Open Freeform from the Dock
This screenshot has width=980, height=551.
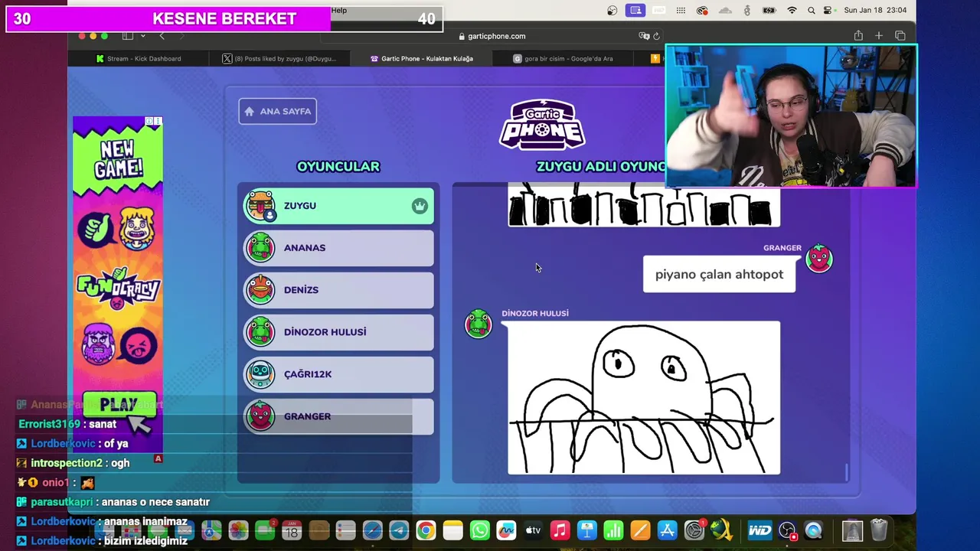[507, 530]
